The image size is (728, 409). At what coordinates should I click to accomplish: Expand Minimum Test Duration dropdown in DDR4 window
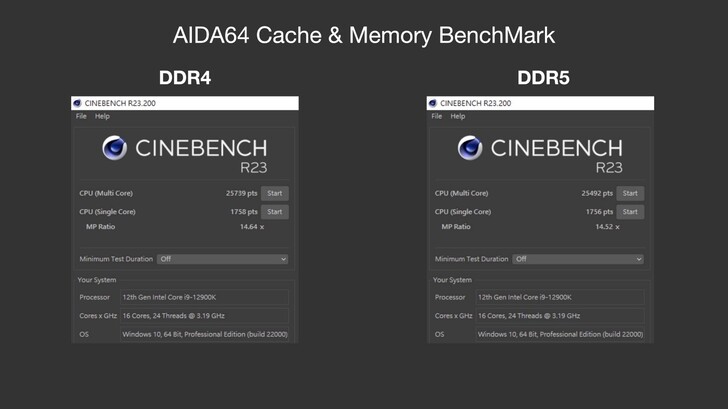click(223, 259)
